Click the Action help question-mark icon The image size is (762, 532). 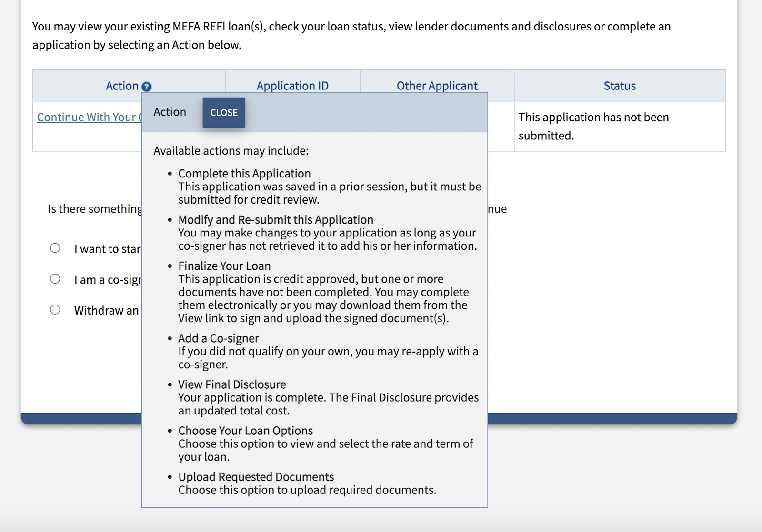click(147, 87)
